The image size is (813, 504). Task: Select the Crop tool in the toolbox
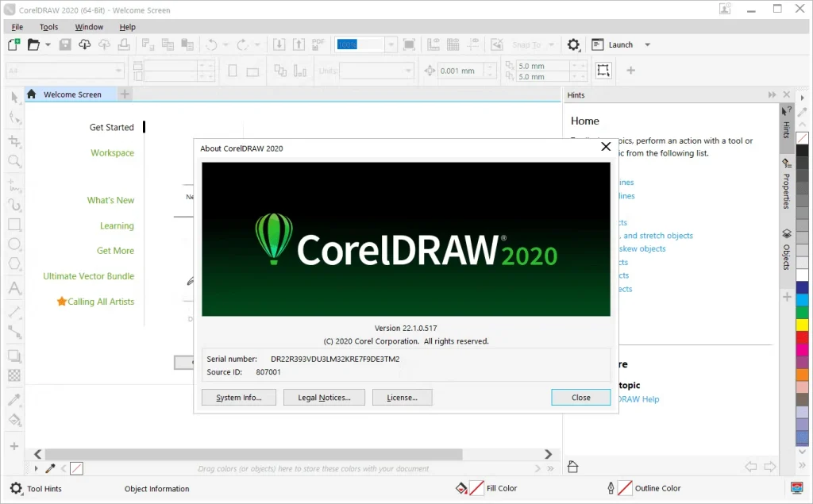13,140
